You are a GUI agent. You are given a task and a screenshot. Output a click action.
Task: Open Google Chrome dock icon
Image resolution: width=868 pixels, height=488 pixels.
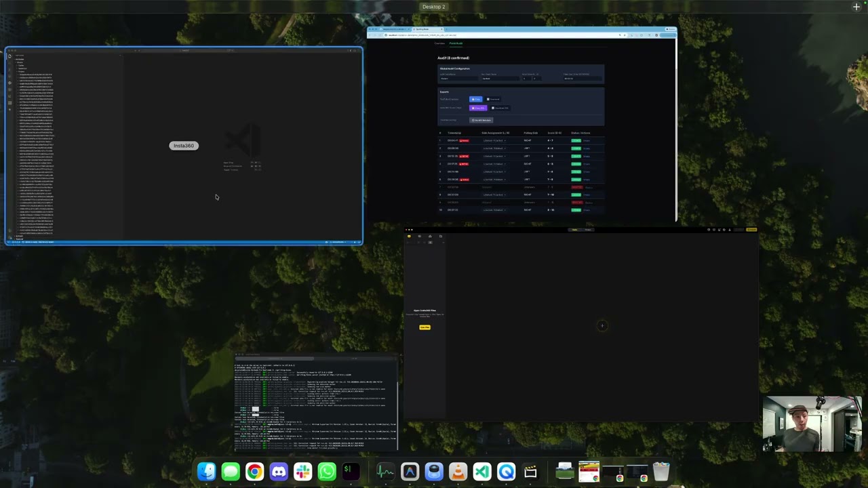pos(255,472)
